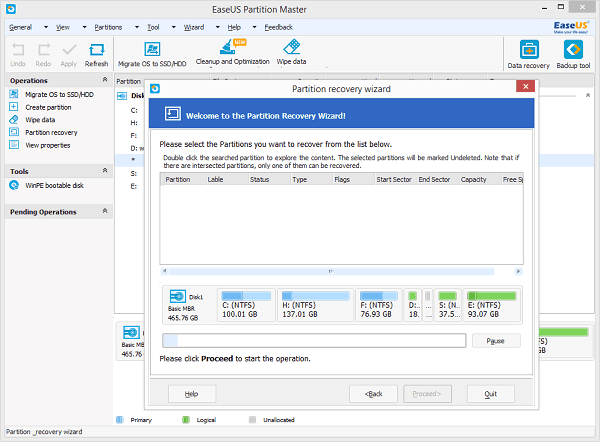Click the Partition column header in wizard
Viewport: 600px width, 442px height.
click(184, 179)
